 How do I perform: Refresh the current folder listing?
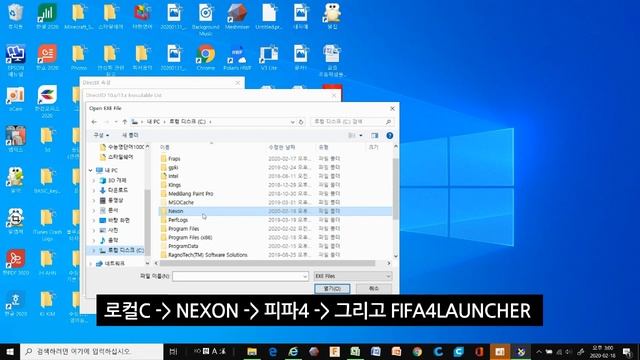click(x=301, y=122)
